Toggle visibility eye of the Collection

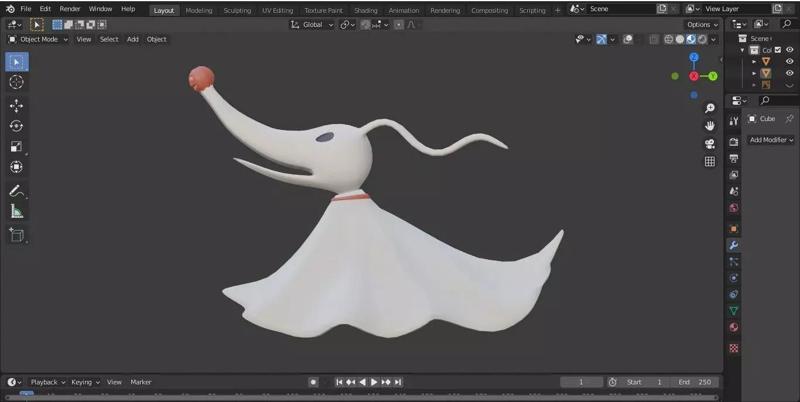(x=789, y=50)
